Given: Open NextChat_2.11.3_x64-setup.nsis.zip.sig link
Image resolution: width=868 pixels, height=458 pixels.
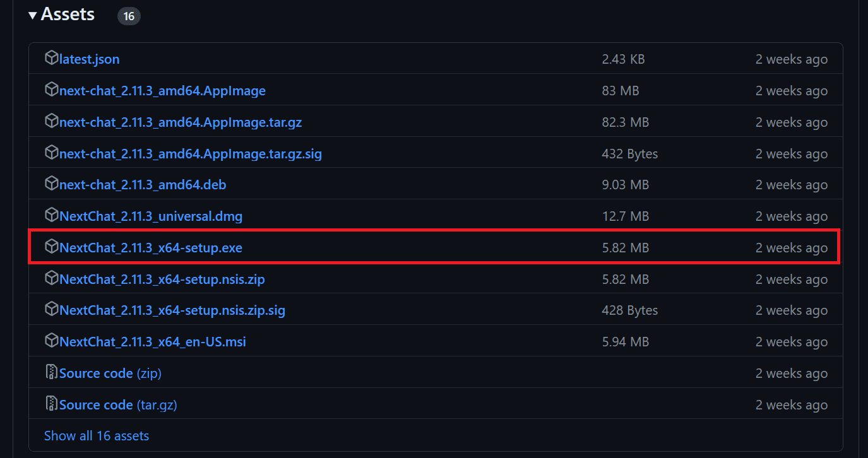Looking at the screenshot, I should click(x=172, y=310).
